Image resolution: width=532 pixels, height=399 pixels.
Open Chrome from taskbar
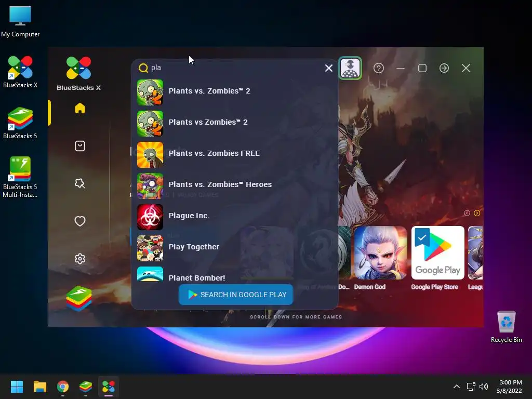(x=63, y=387)
